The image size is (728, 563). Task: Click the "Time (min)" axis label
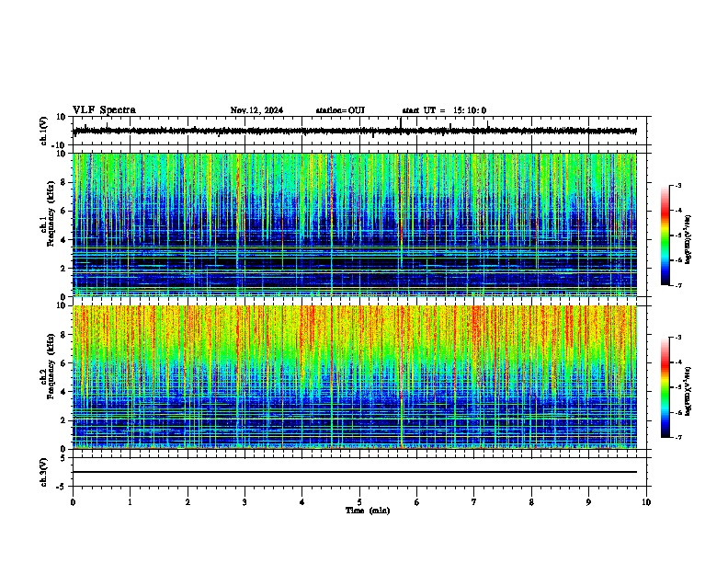368,511
